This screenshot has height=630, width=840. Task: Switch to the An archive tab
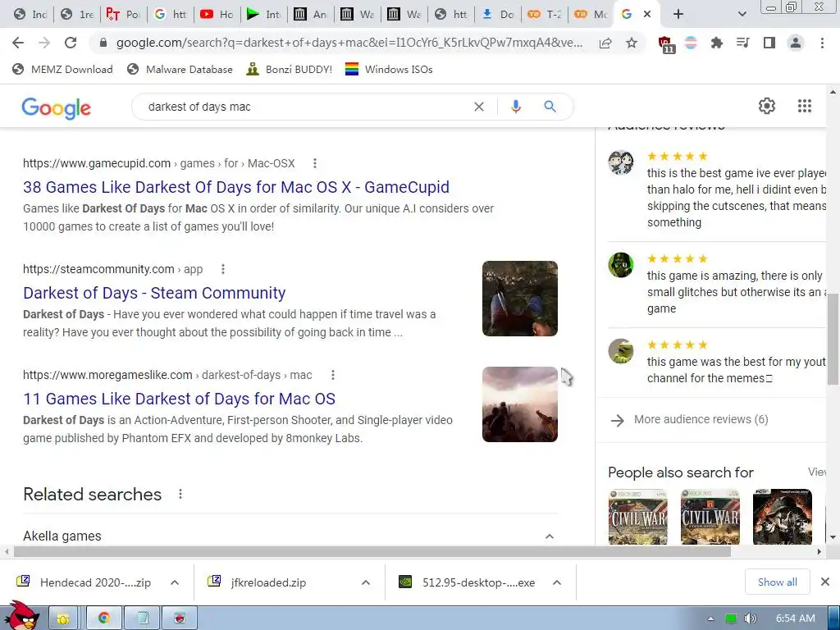[311, 15]
